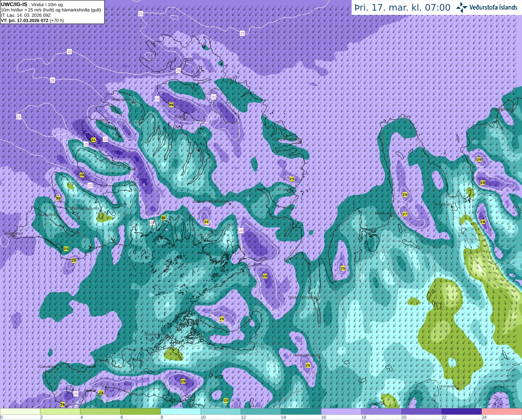This screenshot has width=522, height=420.
Task: Click the lavender 16–18 m/s legend swatch
Action: [341, 411]
